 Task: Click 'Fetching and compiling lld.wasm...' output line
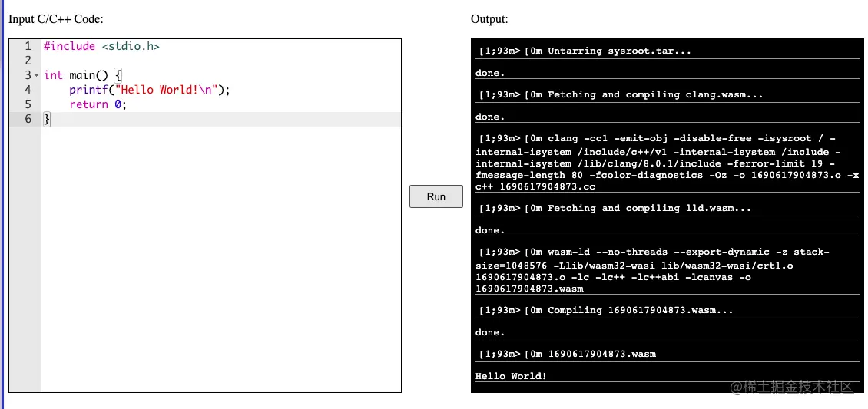coord(615,209)
